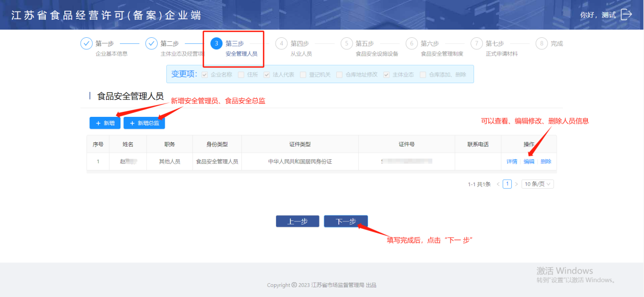
Task: Select page number 1 in pagination
Action: pos(507,184)
